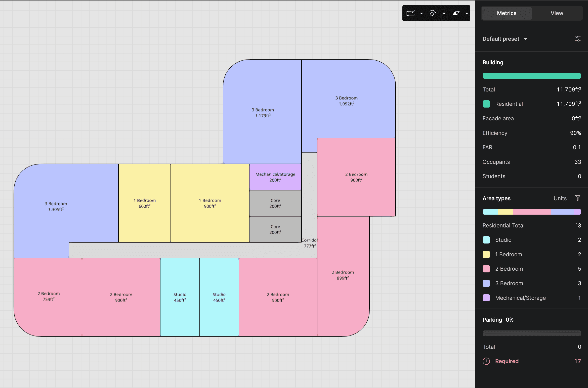Click the Residential green color swatch
This screenshot has width=588, height=388.
(x=486, y=104)
